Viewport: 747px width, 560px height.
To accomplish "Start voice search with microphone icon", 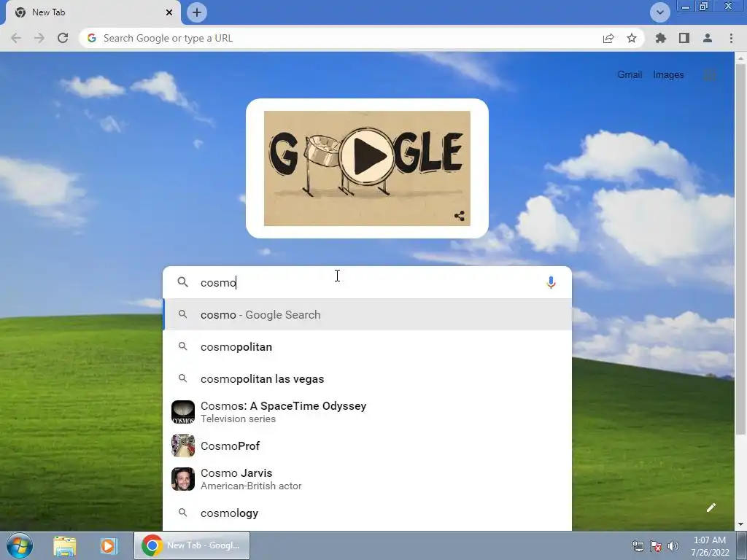I will pos(551,282).
